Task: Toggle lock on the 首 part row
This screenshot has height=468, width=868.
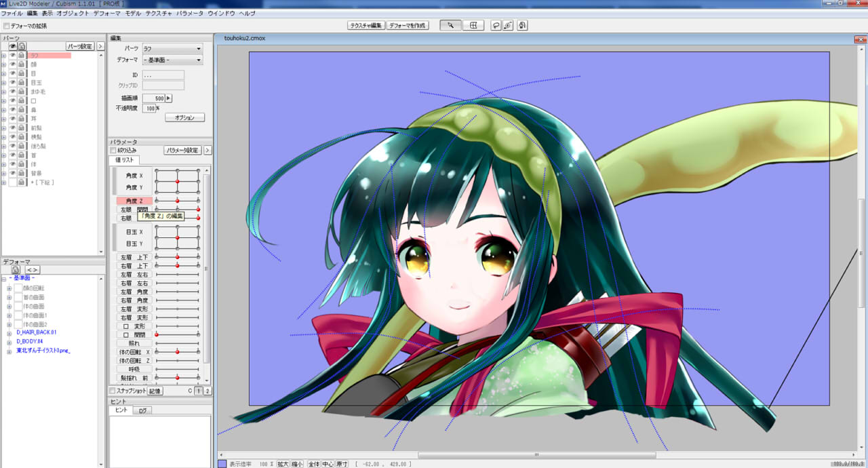Action: (22, 155)
